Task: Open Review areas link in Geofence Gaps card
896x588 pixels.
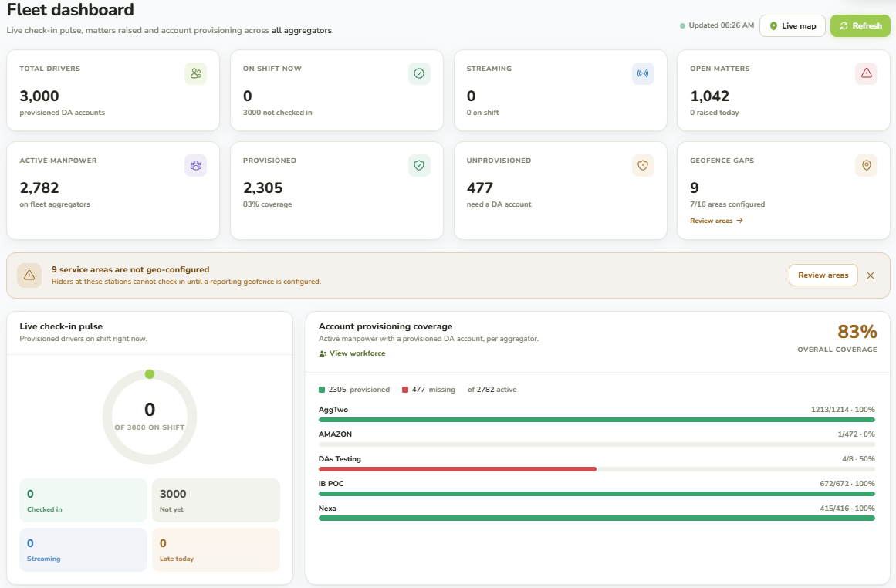Action: point(716,221)
